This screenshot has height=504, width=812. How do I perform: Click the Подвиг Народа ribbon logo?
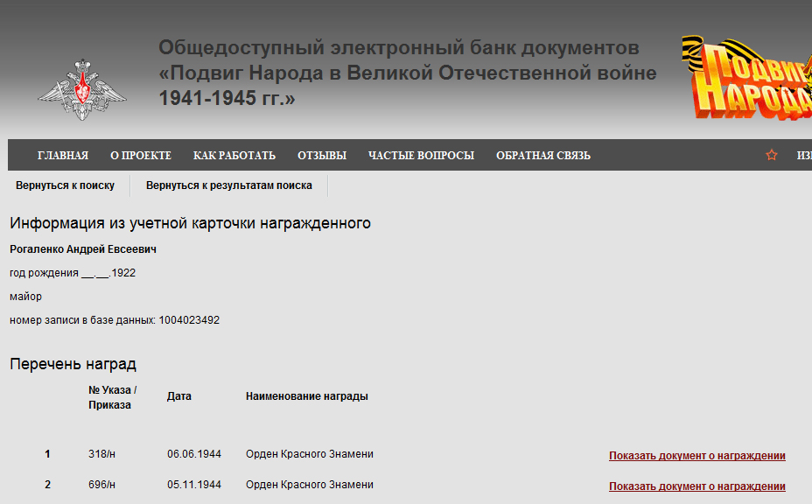pyautogui.click(x=749, y=79)
